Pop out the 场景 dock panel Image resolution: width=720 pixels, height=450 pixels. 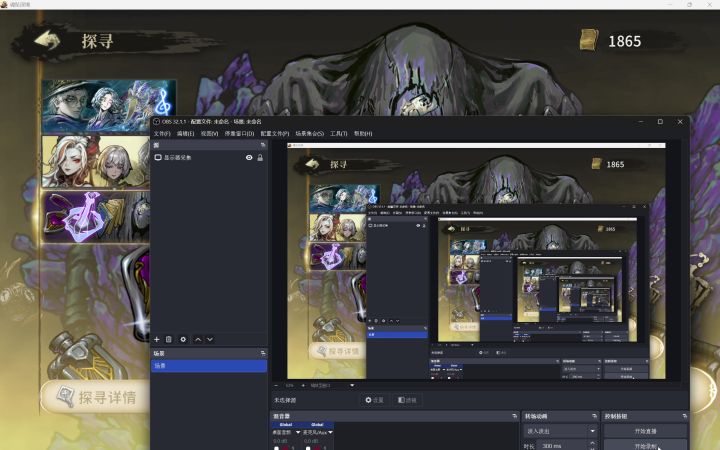tap(263, 353)
